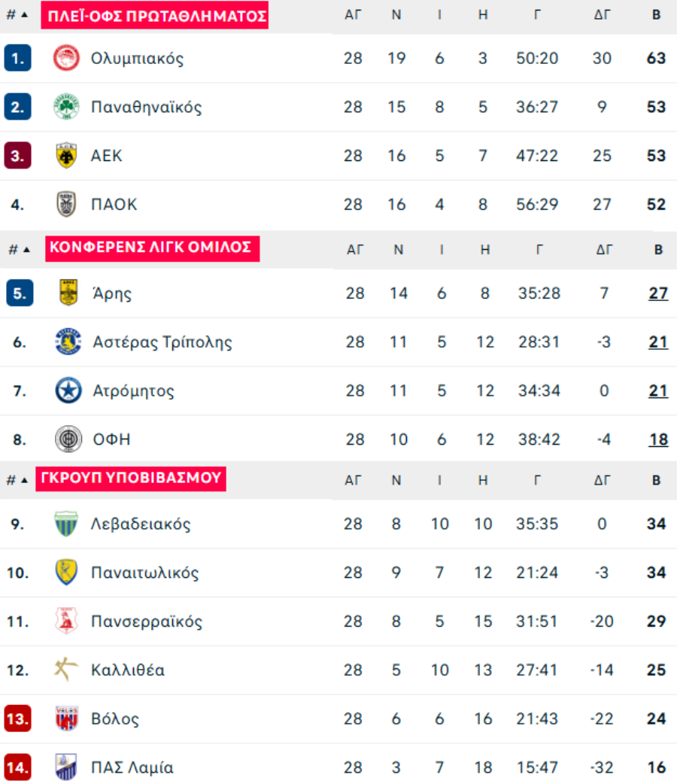
Task: Click the Καλλιθέα gold figure logo
Action: coord(66,670)
